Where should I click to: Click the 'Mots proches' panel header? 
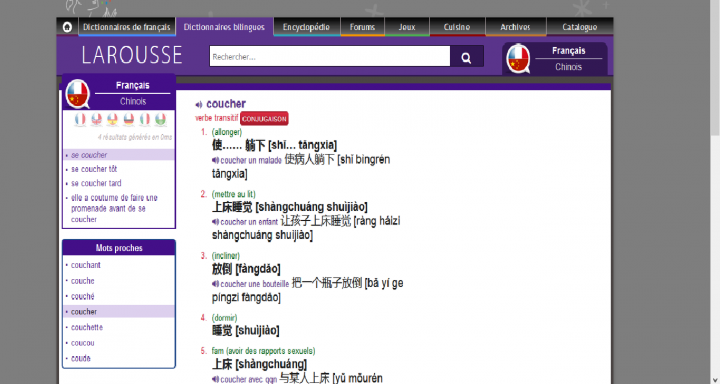point(119,248)
